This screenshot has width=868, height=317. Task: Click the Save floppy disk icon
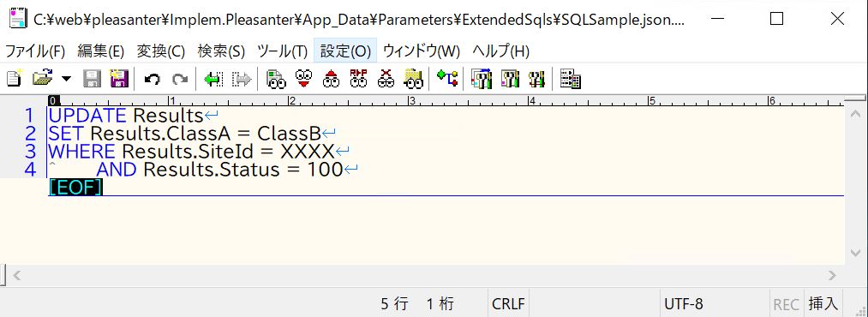(x=93, y=79)
